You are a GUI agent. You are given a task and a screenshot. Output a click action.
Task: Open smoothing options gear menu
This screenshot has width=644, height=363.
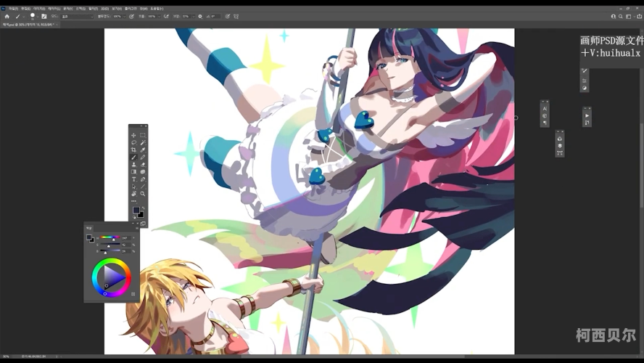(x=200, y=17)
